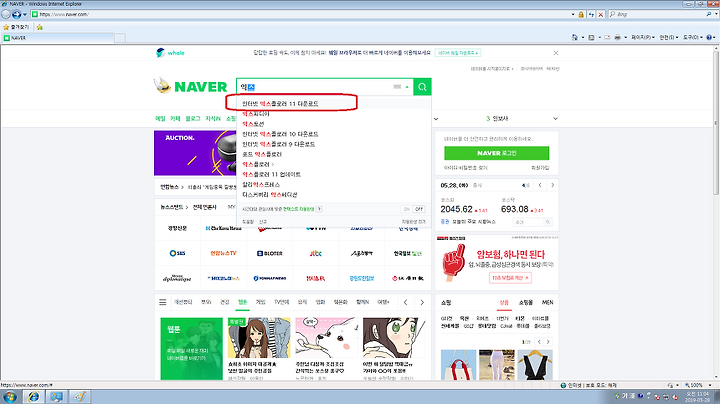Open the SBS news publisher logo
The image size is (720, 404).
coord(177,253)
